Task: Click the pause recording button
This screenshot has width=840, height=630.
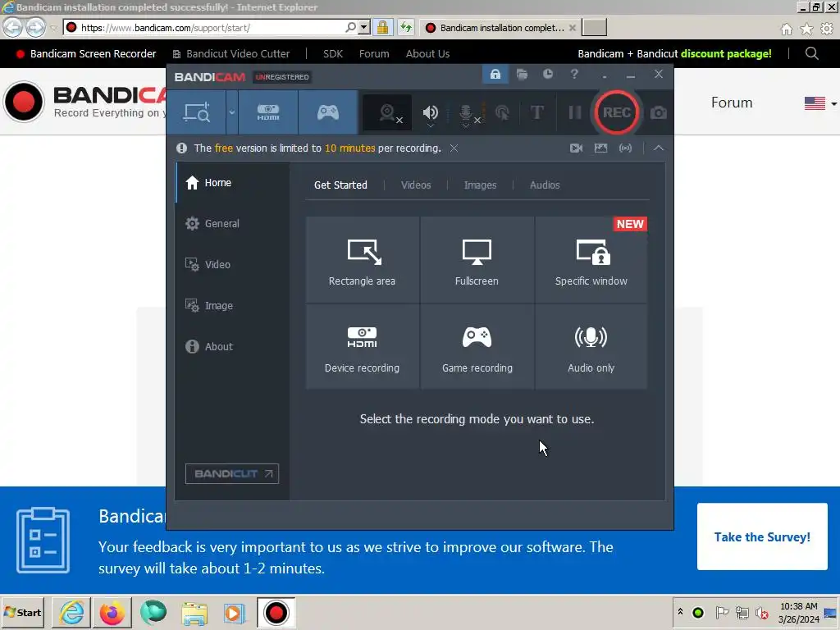Action: 575,112
